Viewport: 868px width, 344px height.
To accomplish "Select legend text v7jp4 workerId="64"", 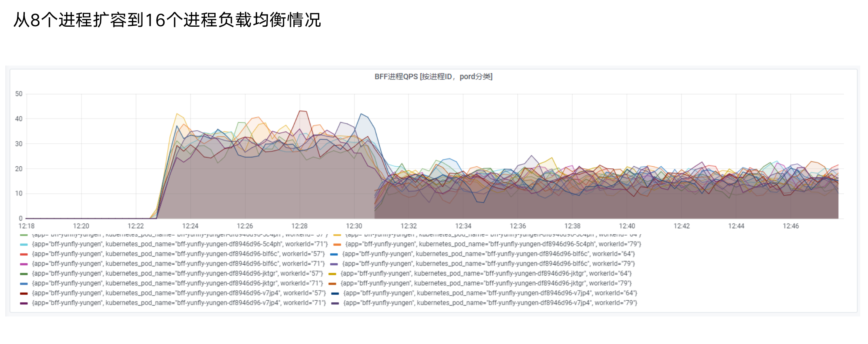I will coord(490,293).
